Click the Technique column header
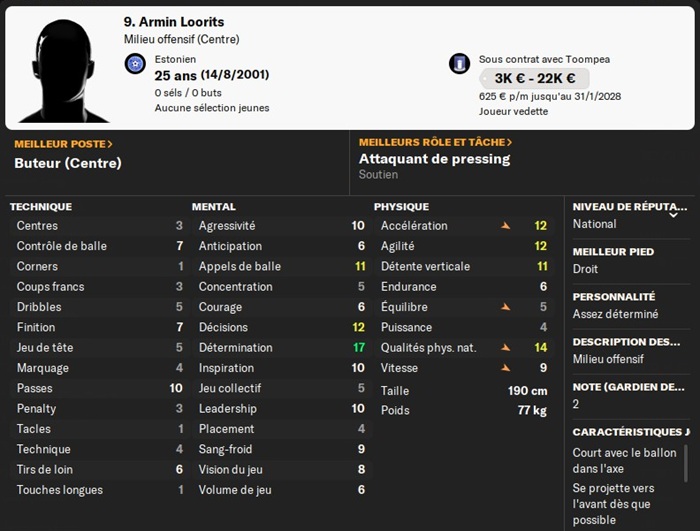Viewport: 700px width, 531px height. pyautogui.click(x=41, y=207)
